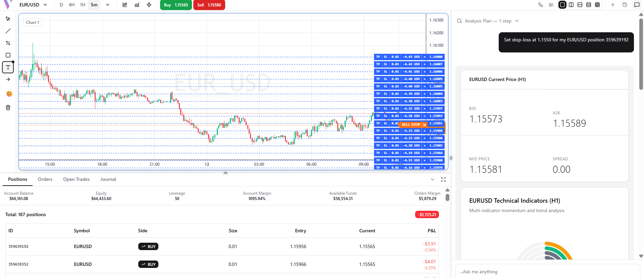This screenshot has width=644, height=278.
Task: Open the chart indicators icon
Action: tap(137, 5)
